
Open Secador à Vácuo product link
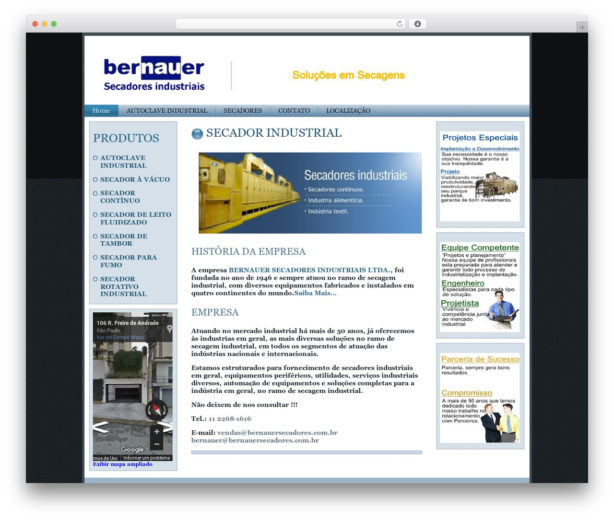pyautogui.click(x=135, y=179)
